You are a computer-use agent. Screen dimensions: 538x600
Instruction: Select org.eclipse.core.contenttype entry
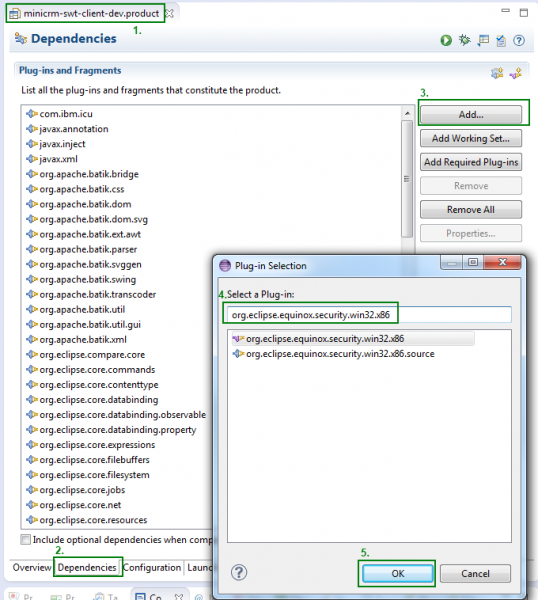(x=92, y=385)
